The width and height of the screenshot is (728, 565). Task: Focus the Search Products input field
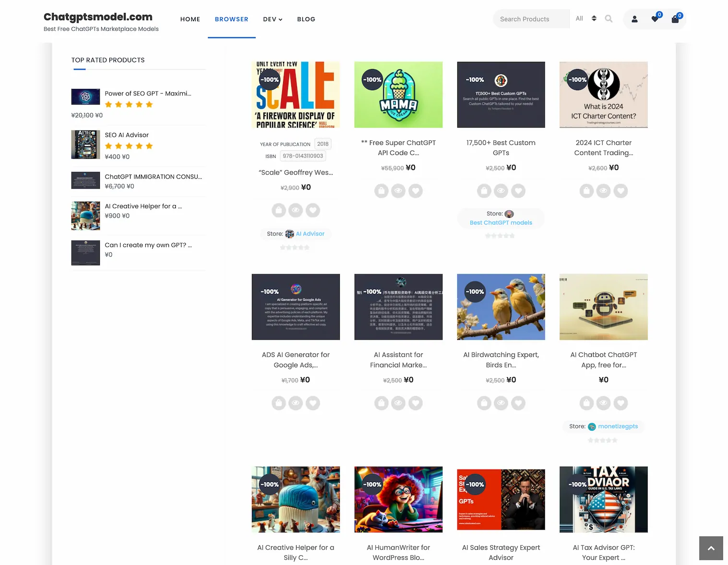click(531, 19)
